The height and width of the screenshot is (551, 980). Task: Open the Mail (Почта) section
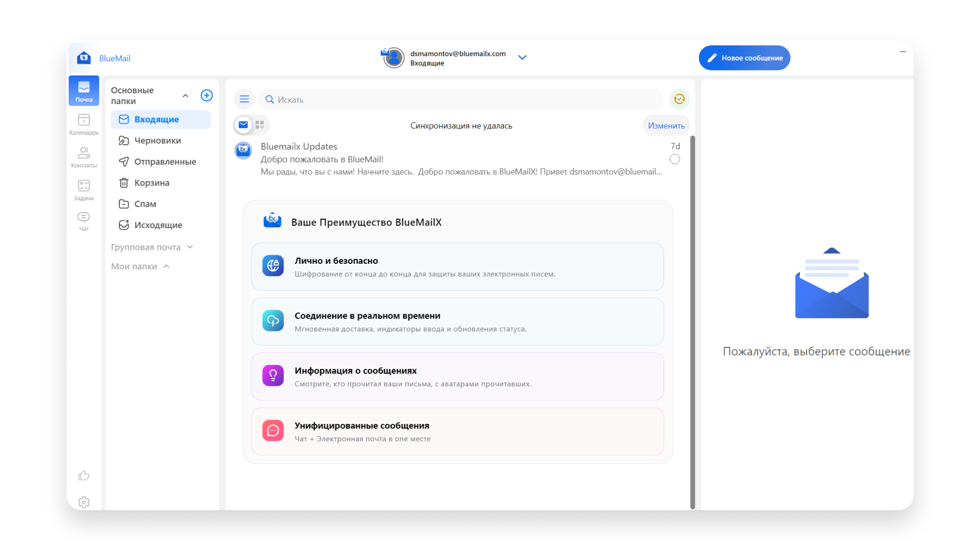pyautogui.click(x=84, y=91)
